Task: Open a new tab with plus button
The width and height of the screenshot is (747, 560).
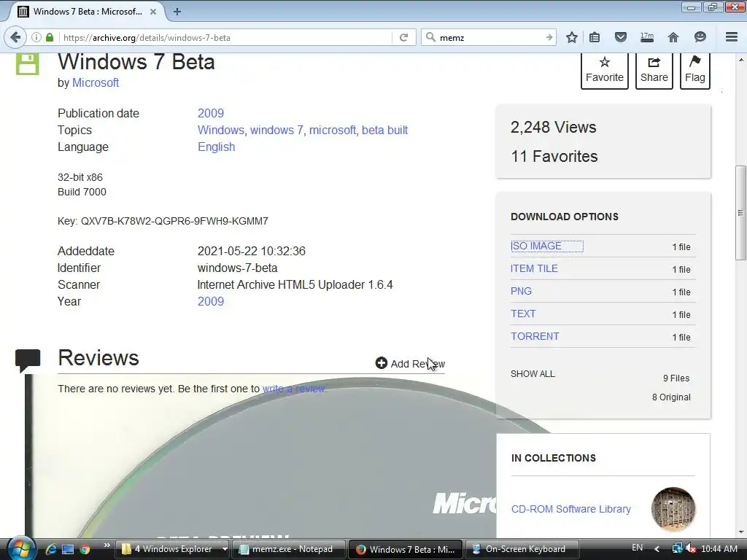Action: [x=177, y=12]
